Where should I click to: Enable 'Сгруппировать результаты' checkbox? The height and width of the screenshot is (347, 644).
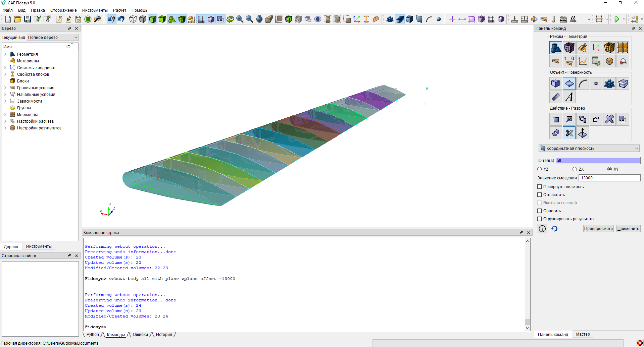coord(540,219)
